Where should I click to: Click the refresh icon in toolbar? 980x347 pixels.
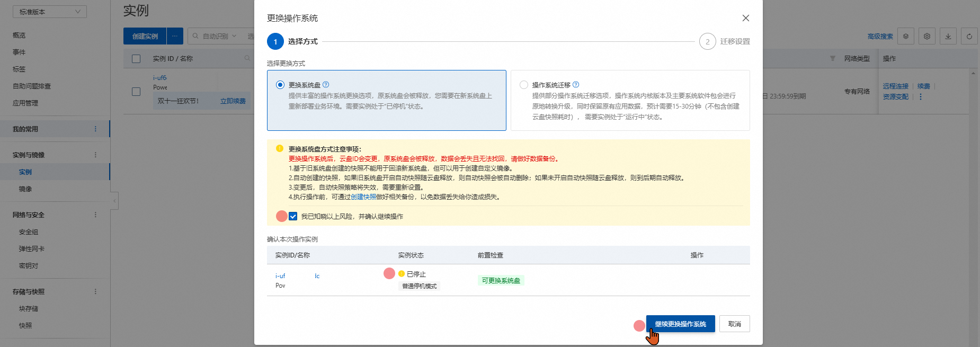click(x=969, y=36)
